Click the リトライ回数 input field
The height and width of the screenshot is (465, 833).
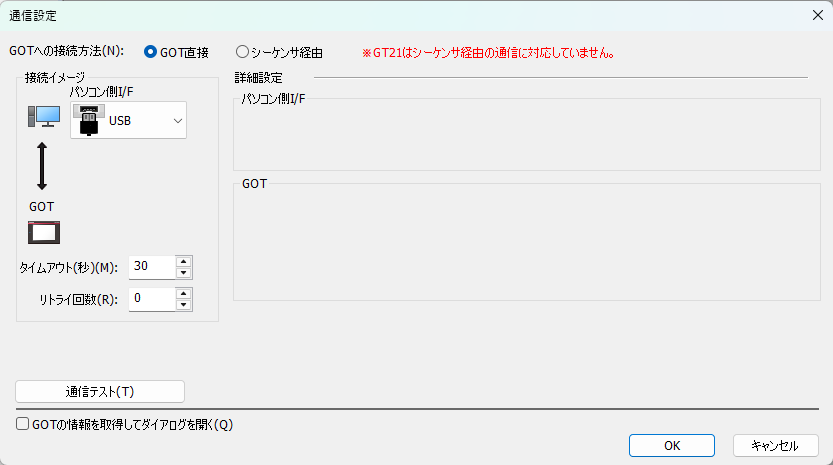pyautogui.click(x=151, y=299)
